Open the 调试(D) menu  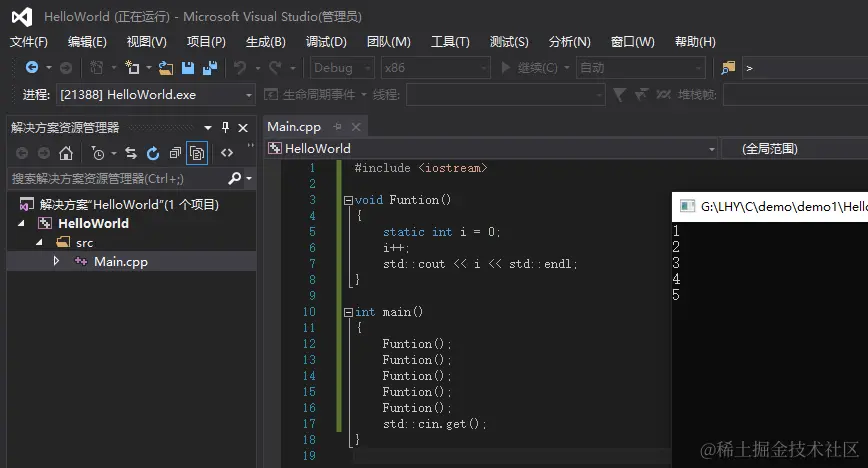[x=326, y=42]
